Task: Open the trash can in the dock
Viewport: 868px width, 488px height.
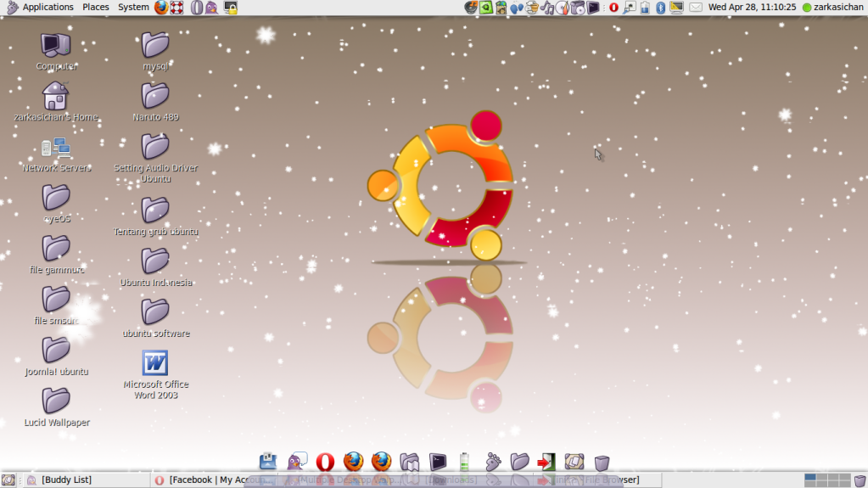Action: click(602, 463)
